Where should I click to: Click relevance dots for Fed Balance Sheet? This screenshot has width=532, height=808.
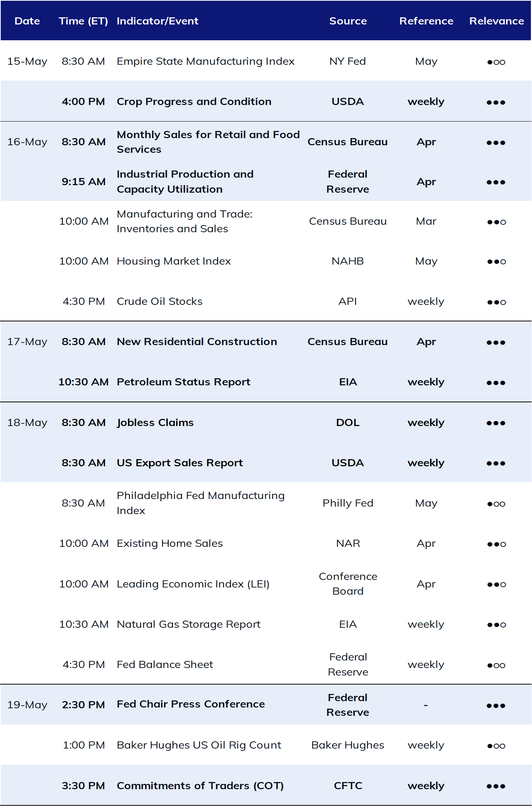coord(496,665)
